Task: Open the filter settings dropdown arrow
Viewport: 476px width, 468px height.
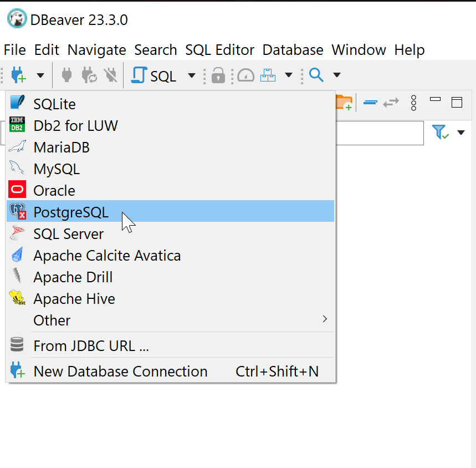Action: click(461, 133)
